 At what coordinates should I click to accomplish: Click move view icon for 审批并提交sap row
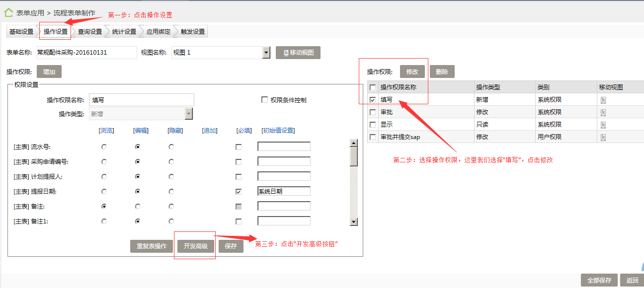[x=603, y=137]
